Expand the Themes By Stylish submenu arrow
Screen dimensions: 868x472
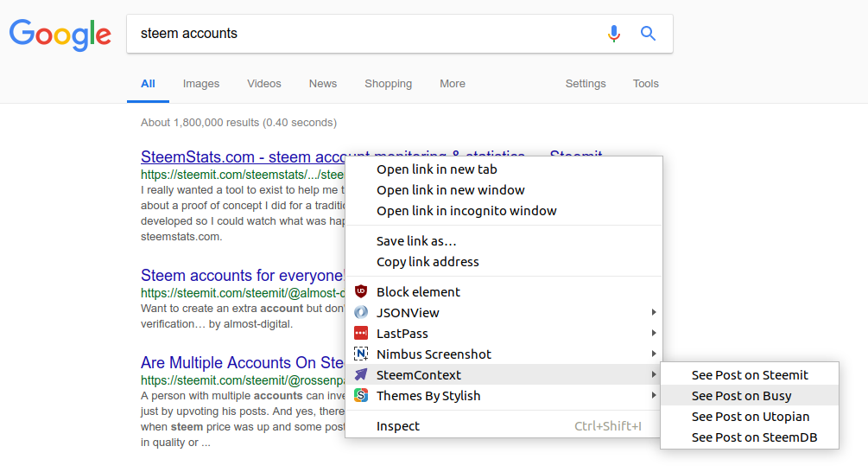(x=654, y=396)
